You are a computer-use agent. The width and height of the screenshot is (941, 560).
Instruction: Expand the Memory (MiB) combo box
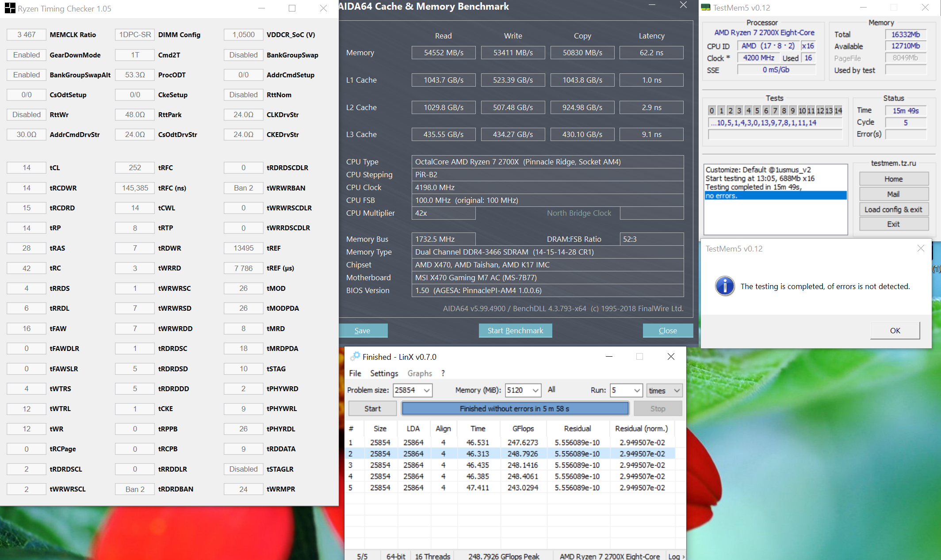[x=535, y=390]
